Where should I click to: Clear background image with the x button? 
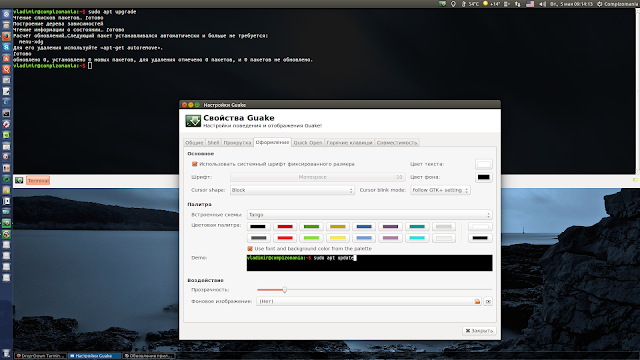488,301
